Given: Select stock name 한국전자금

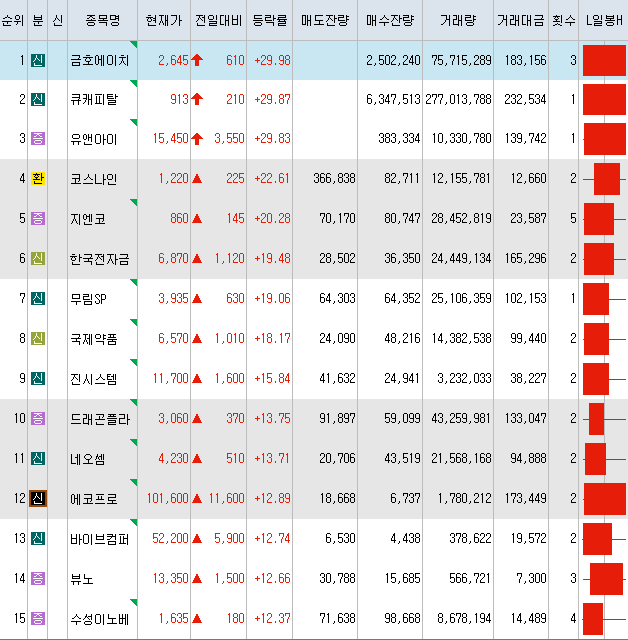Looking at the screenshot, I should pos(100,259).
